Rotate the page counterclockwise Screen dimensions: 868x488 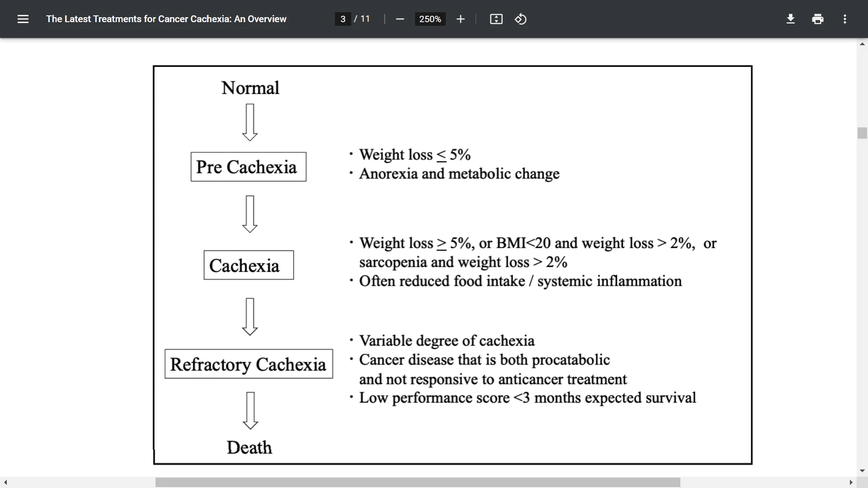[x=521, y=19]
